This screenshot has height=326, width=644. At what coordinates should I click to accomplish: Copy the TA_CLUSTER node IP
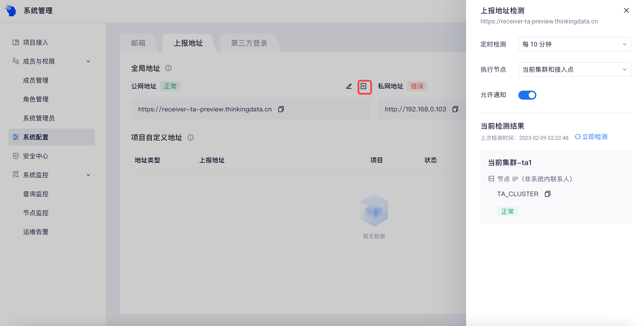[x=547, y=194]
